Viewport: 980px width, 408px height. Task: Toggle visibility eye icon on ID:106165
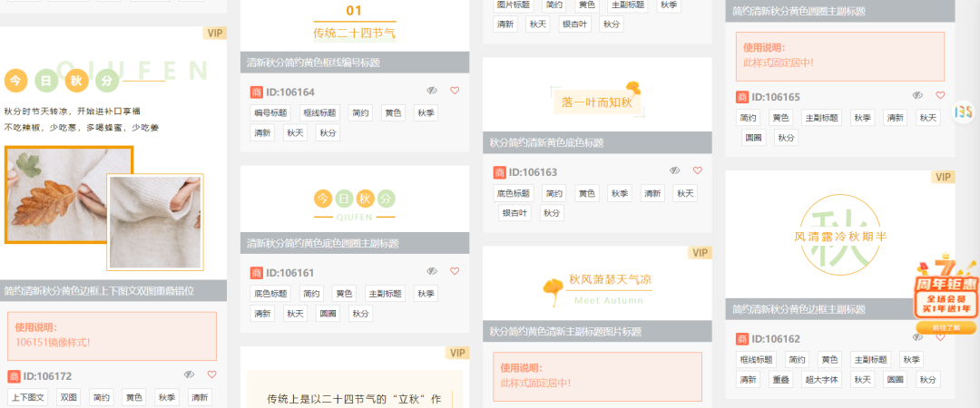917,95
